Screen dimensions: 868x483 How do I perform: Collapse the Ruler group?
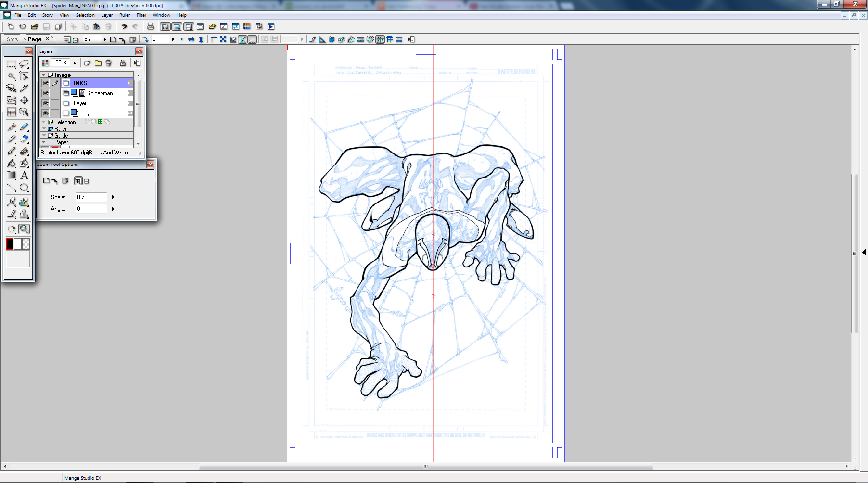(x=44, y=129)
